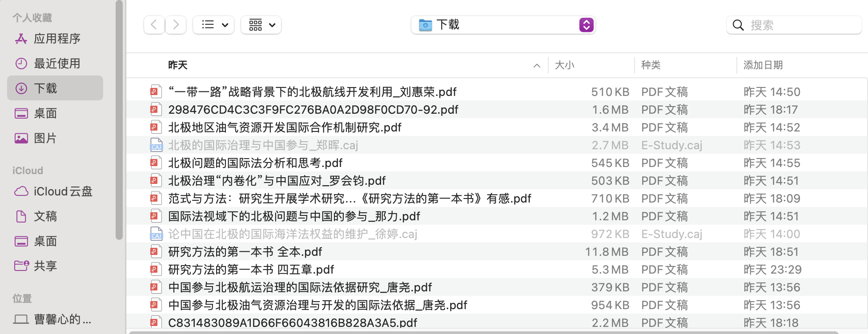Image resolution: width=868 pixels, height=334 pixels.
Task: Expand the 下载 folder location popup
Action: point(586,25)
